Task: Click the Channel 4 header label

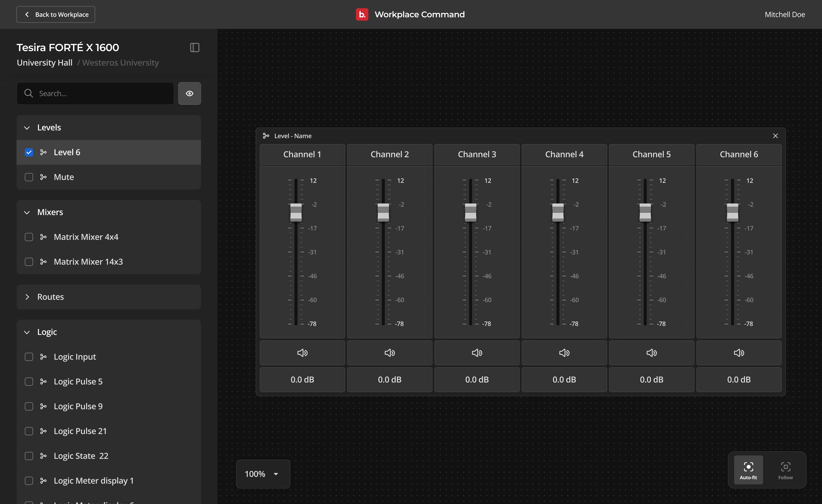Action: click(x=564, y=154)
